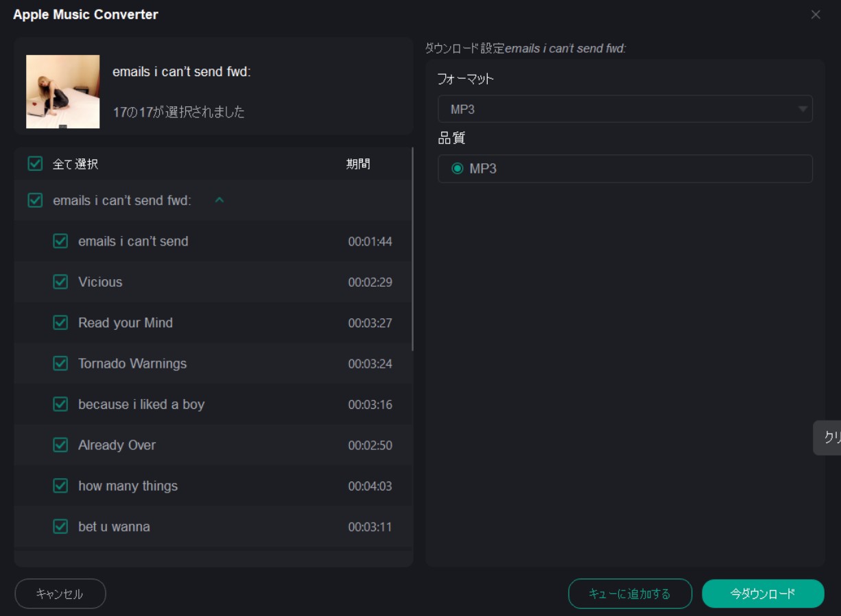Click the track name 'Read your Mind'

point(126,322)
